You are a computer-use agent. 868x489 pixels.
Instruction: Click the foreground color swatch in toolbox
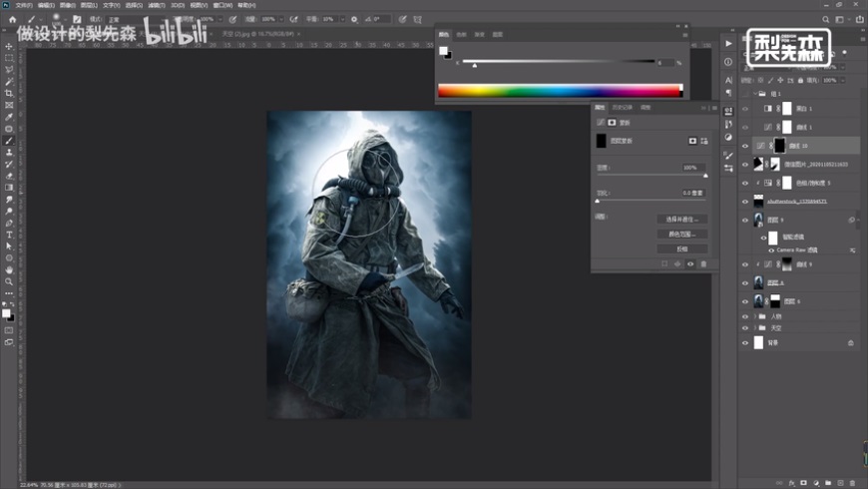[6, 313]
